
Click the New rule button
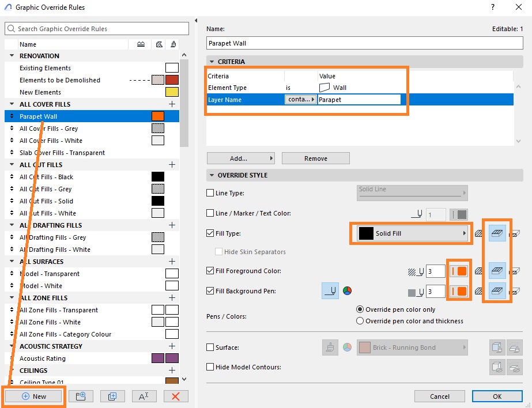tap(33, 396)
